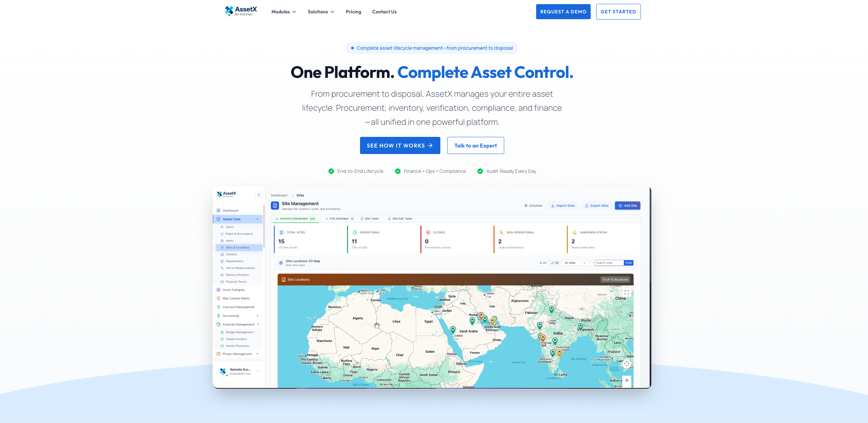
Task: Go to the Pricing page
Action: pyautogui.click(x=353, y=12)
